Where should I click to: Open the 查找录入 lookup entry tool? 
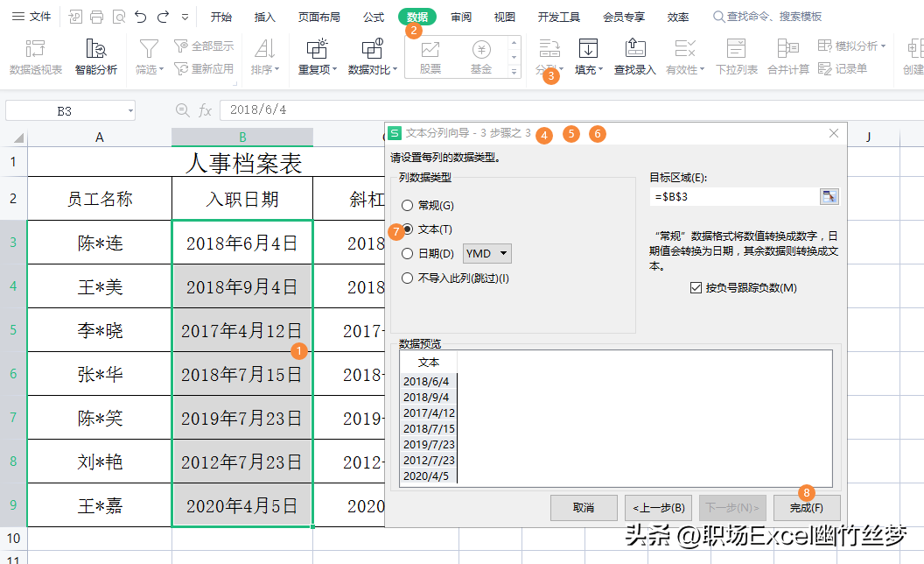coord(634,57)
